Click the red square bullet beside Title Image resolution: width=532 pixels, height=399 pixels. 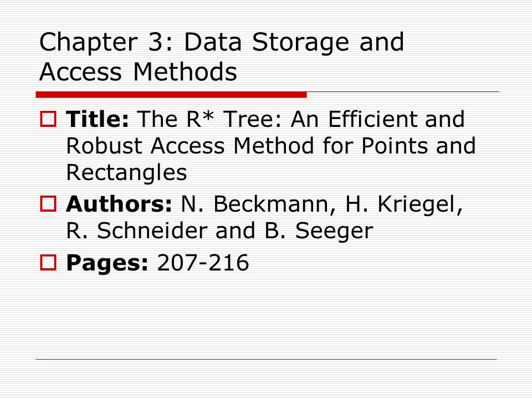(x=48, y=119)
